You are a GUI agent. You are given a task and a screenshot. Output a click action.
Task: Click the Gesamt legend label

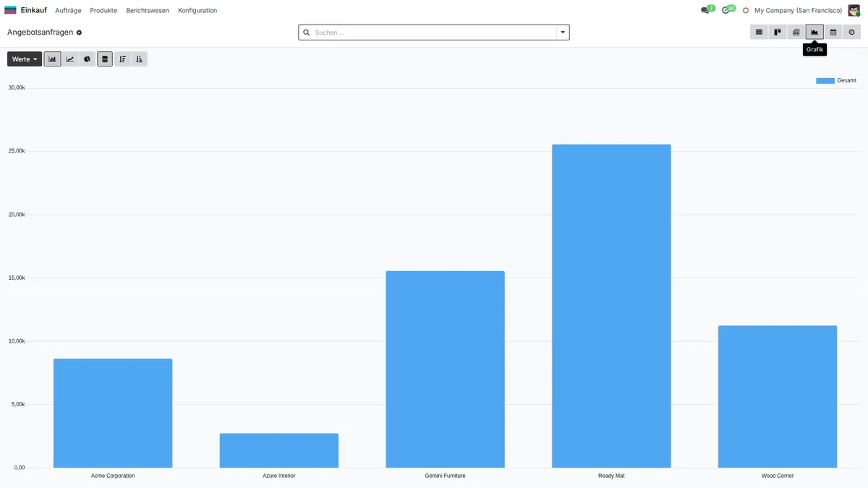pyautogui.click(x=846, y=81)
